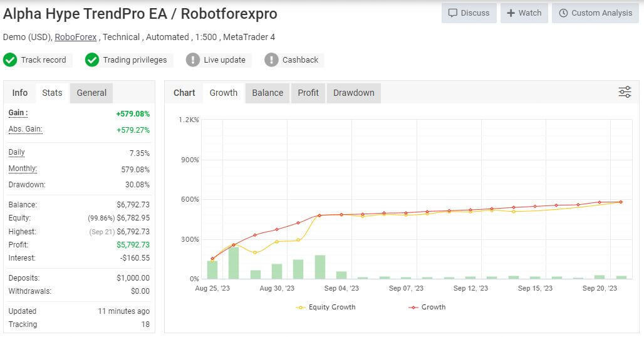Click the tallest green bar in chart
Screen dimensions: 644x337
[234, 262]
